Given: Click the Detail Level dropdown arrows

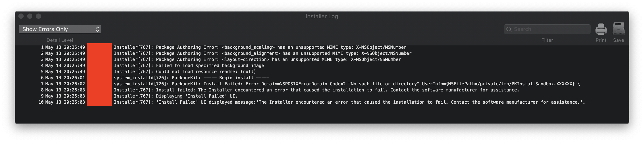Looking at the screenshot, I should click(x=98, y=29).
